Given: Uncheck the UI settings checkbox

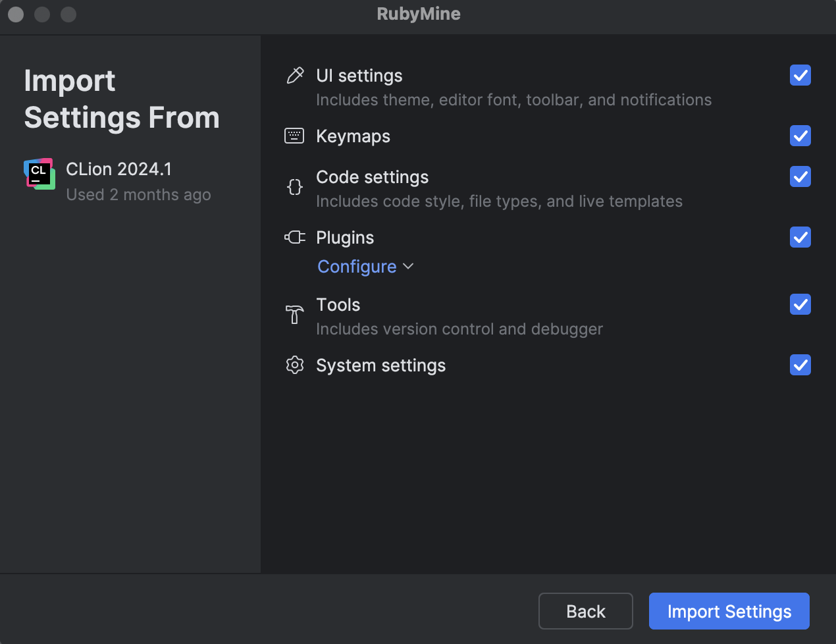Looking at the screenshot, I should pyautogui.click(x=800, y=75).
